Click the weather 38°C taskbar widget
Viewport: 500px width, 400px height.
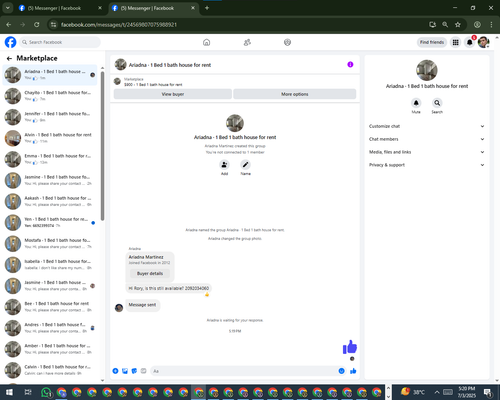pyautogui.click(x=413, y=392)
